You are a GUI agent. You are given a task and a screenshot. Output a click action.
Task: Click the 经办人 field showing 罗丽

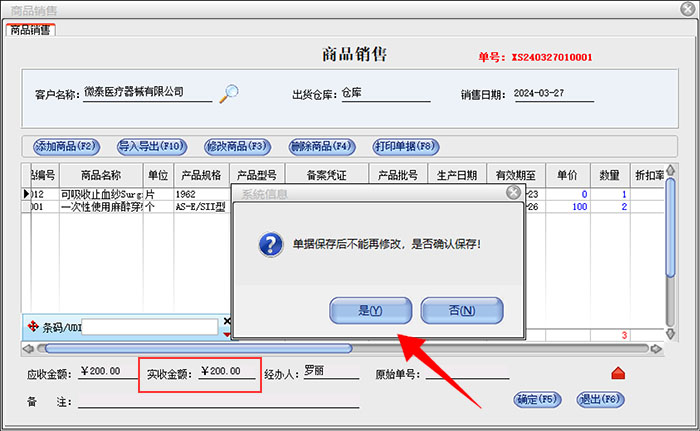click(x=330, y=371)
